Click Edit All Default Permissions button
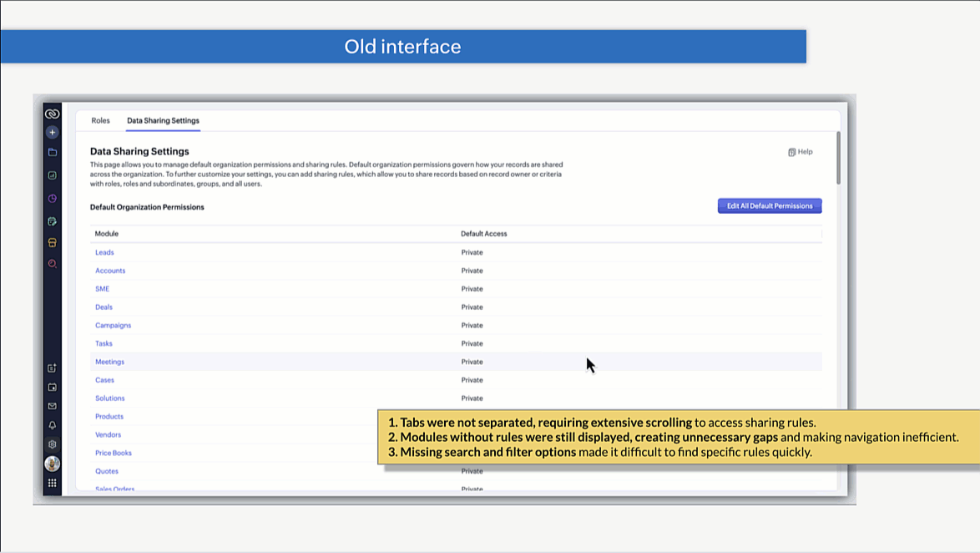The image size is (980, 553). tap(769, 205)
